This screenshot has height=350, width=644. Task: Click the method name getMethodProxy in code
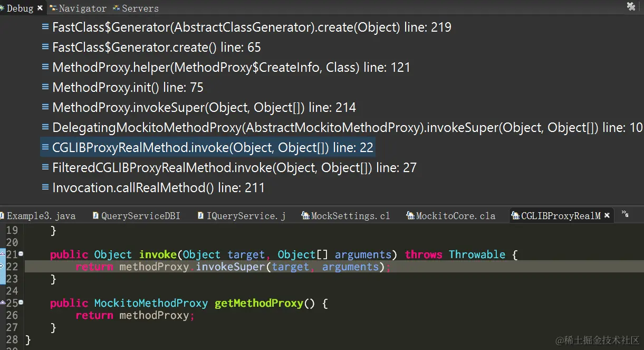(x=258, y=303)
